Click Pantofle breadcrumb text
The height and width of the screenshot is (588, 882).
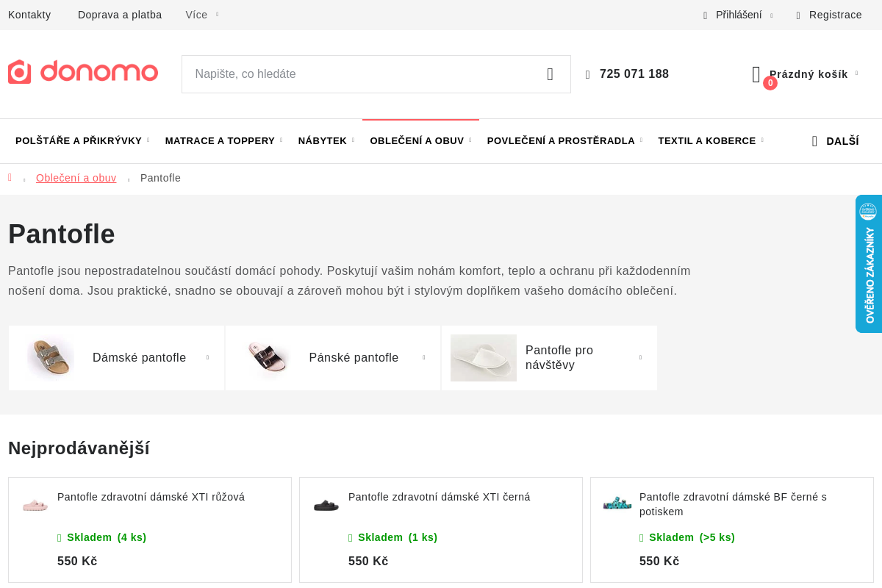tap(160, 178)
